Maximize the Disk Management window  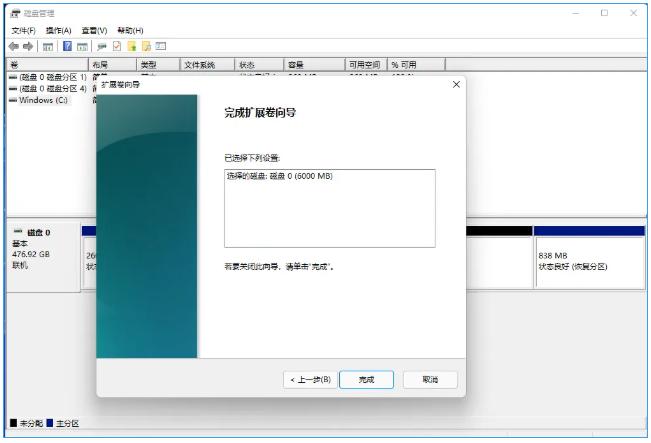point(604,13)
